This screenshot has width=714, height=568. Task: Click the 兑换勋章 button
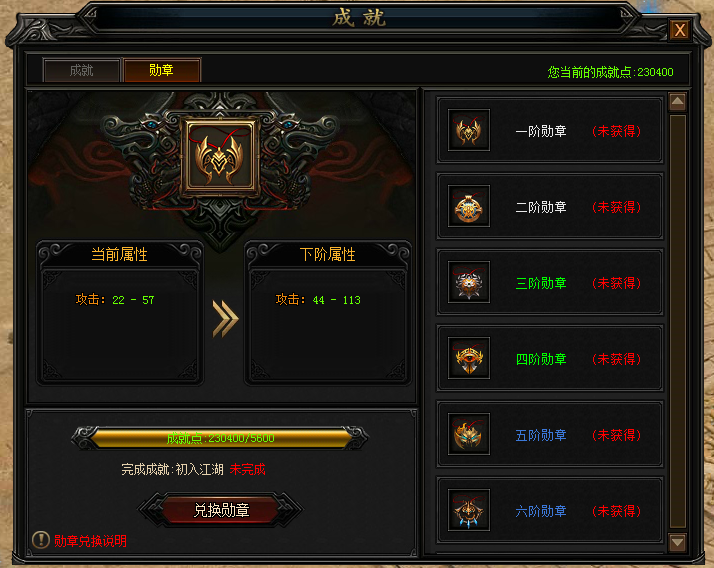pos(221,510)
